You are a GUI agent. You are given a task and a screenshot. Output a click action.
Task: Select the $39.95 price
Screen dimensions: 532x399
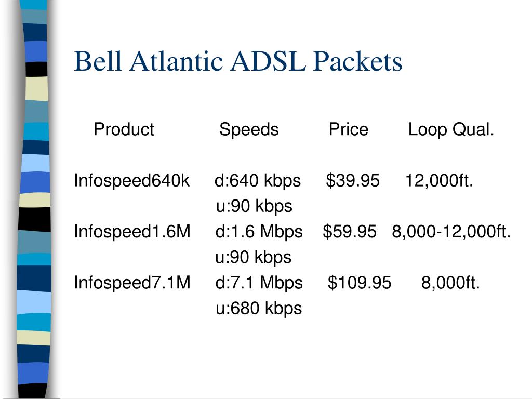click(353, 180)
